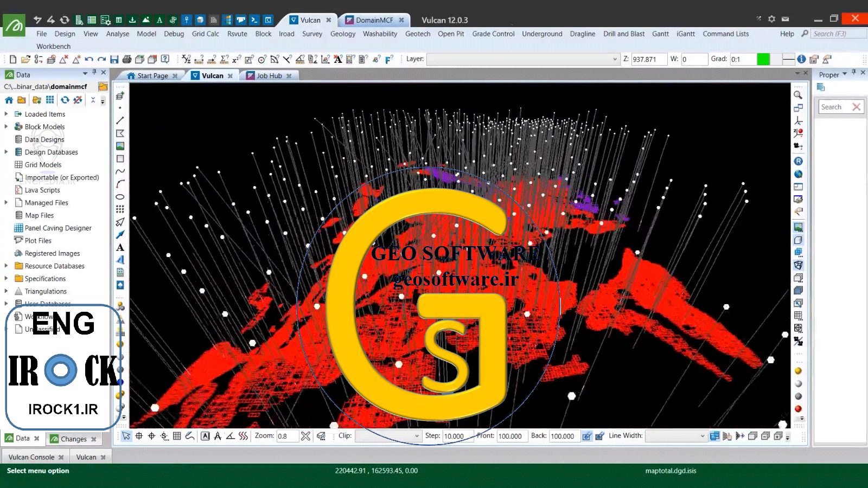Screen dimensions: 868x488
Task: Open the Underground menu
Action: (542, 34)
